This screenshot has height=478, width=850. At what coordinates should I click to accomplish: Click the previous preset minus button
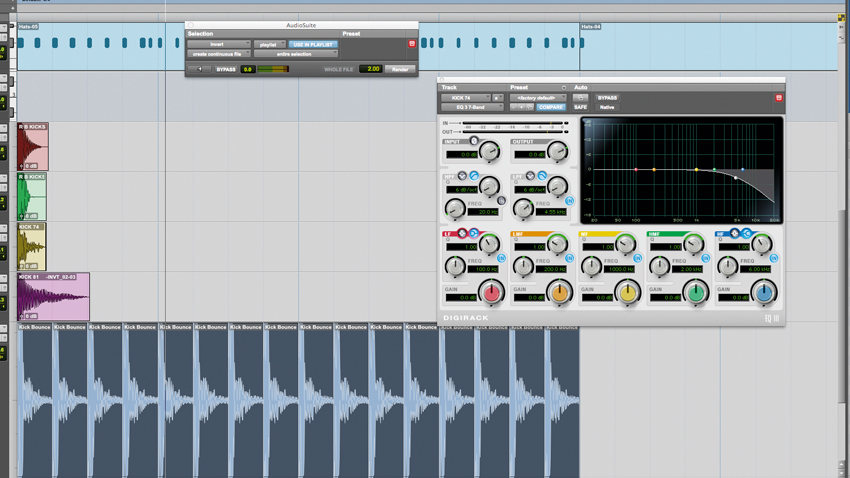pos(513,107)
